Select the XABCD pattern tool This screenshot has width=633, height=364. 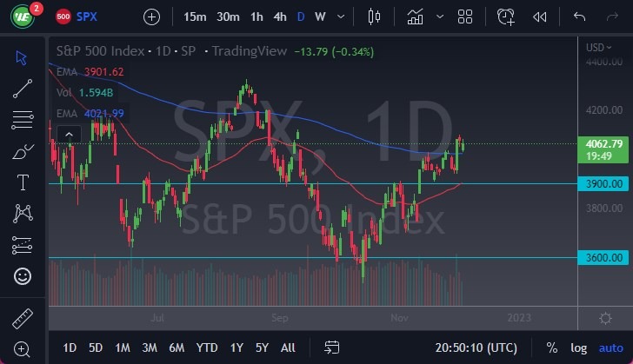coord(23,214)
